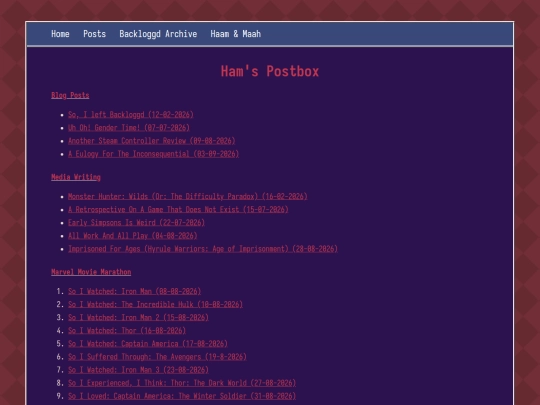Read 'Uh Oh! Gender Time!' post
This screenshot has width=540, height=405.
point(129,127)
